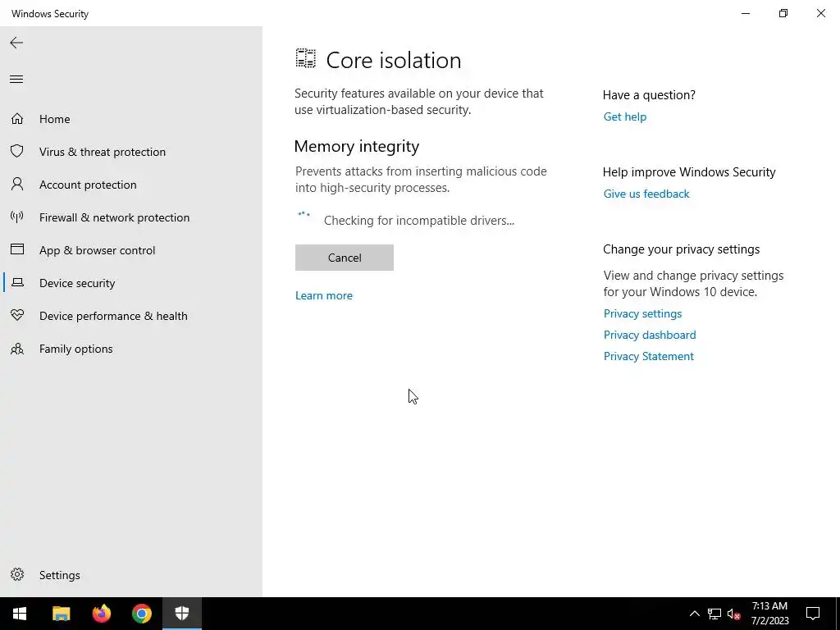
Task: Click 'Change your privacy settings' heading
Action: [682, 249]
